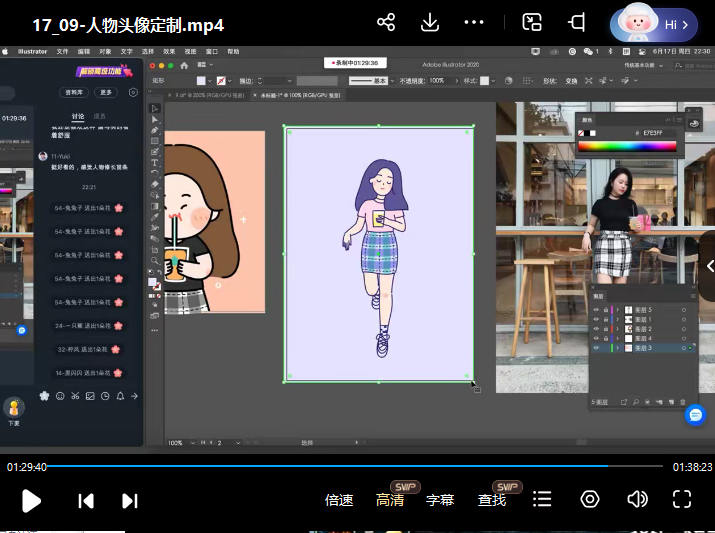Image resolution: width=715 pixels, height=533 pixels.
Task: Toggle the picture-in-picture mini window
Action: [532, 23]
